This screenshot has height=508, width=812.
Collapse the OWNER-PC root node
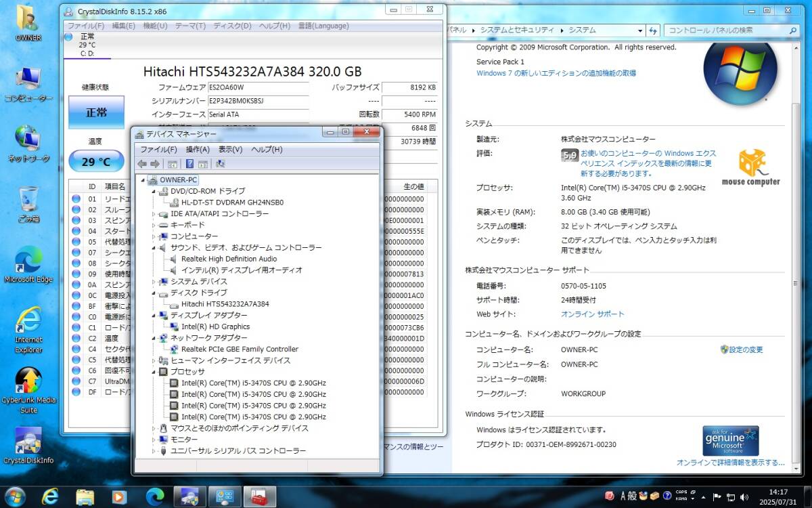tap(143, 180)
